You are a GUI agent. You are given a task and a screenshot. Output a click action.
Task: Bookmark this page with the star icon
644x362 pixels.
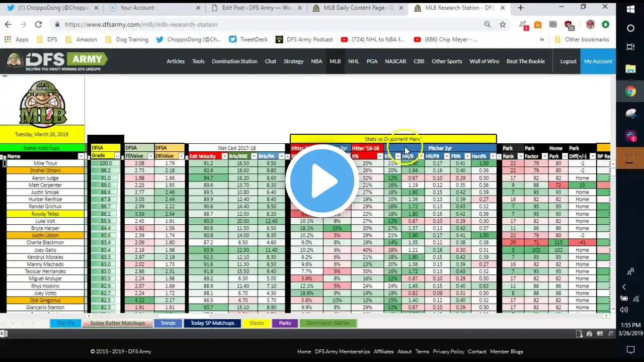point(502,24)
